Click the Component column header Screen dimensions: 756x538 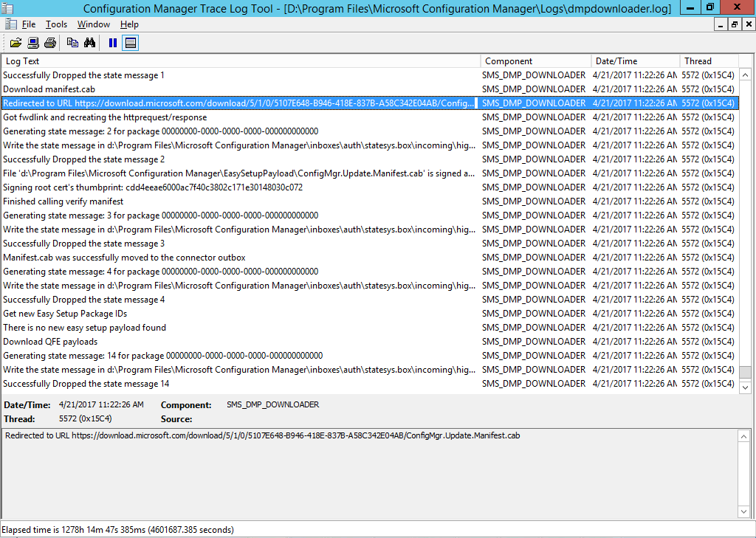tap(536, 61)
